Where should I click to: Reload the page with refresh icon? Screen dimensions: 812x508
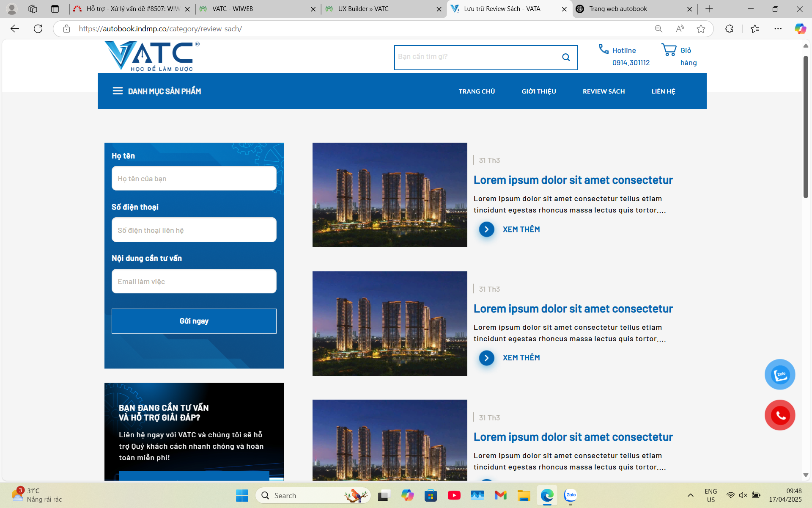[38, 29]
